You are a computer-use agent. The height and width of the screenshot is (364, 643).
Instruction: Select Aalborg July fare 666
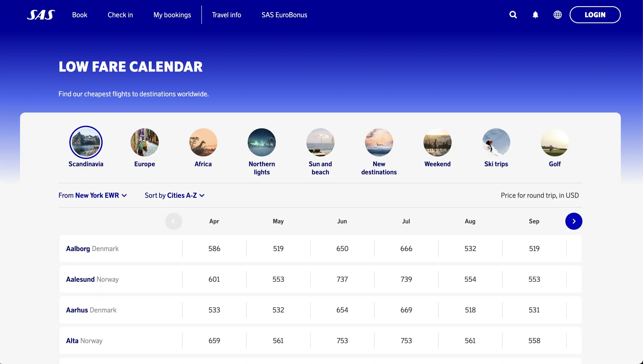[406, 248]
